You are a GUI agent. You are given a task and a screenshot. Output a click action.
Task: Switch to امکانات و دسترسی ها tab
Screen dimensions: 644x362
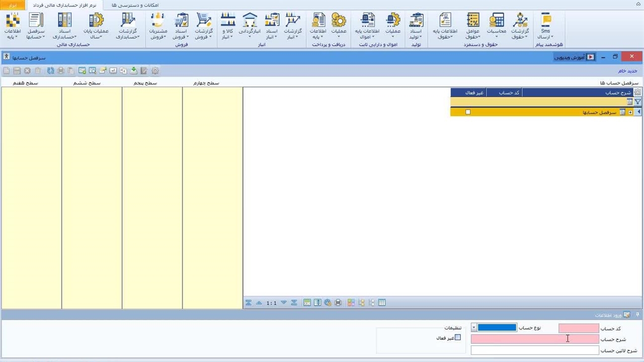pyautogui.click(x=134, y=5)
